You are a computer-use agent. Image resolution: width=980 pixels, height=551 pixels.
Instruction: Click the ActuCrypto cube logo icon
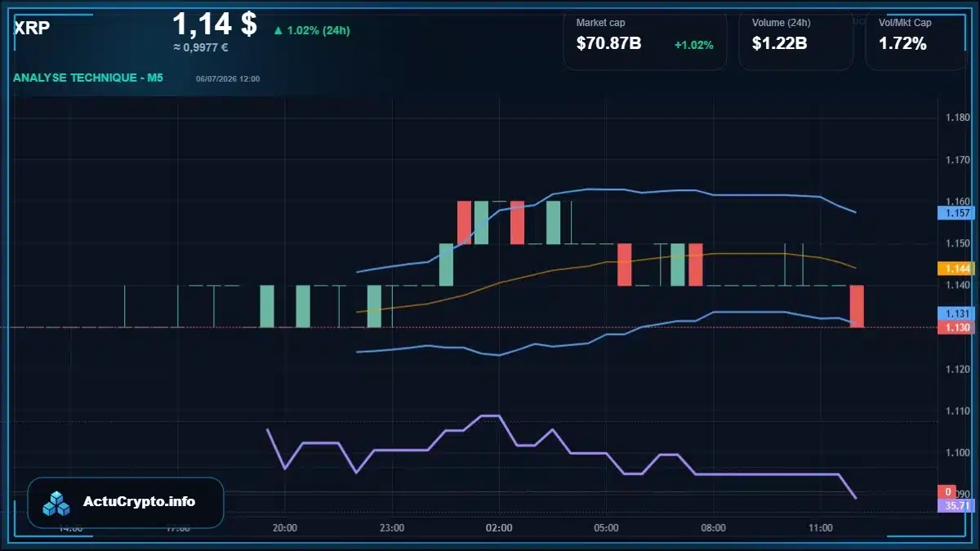point(57,503)
